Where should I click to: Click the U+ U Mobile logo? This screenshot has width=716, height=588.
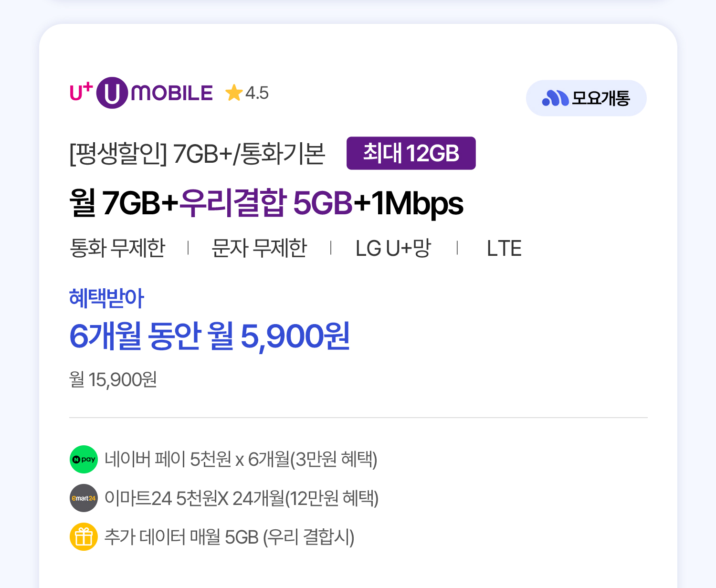[x=141, y=93]
